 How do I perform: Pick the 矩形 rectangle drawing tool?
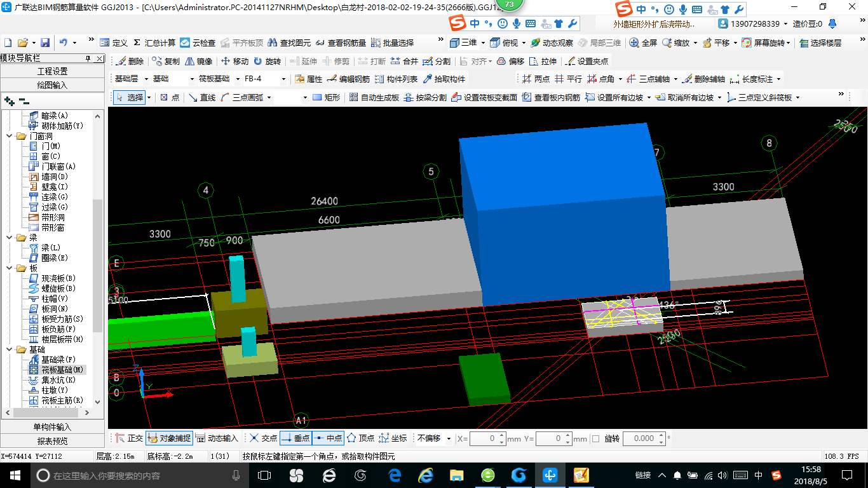327,97
